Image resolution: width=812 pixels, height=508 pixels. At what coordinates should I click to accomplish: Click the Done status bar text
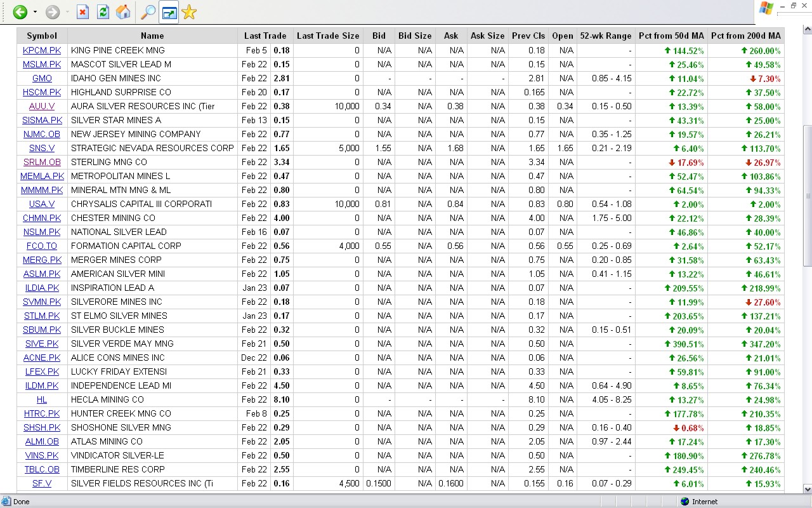point(21,502)
